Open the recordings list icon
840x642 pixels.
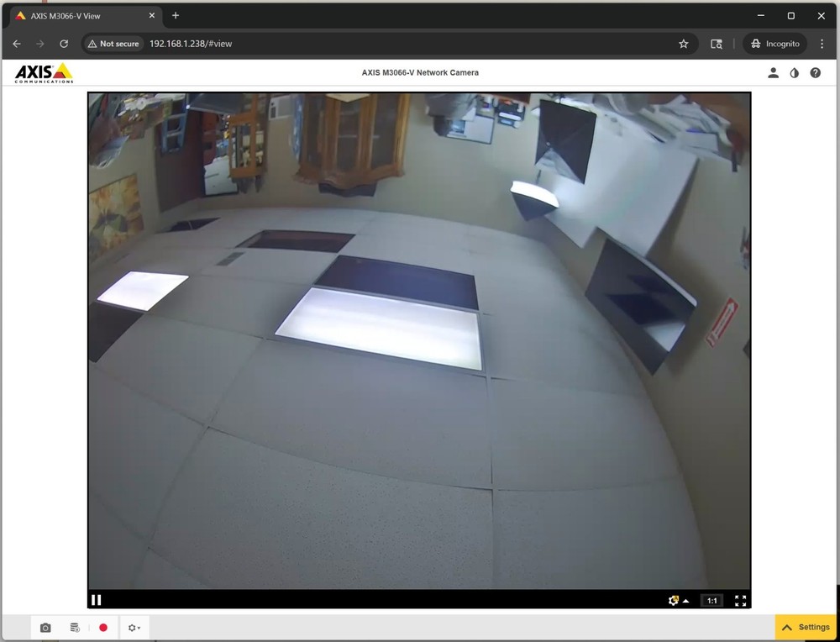click(75, 627)
